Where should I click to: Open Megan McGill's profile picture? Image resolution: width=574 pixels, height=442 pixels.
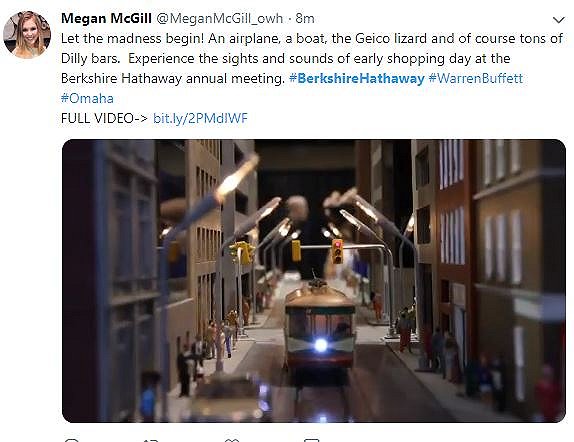27,34
